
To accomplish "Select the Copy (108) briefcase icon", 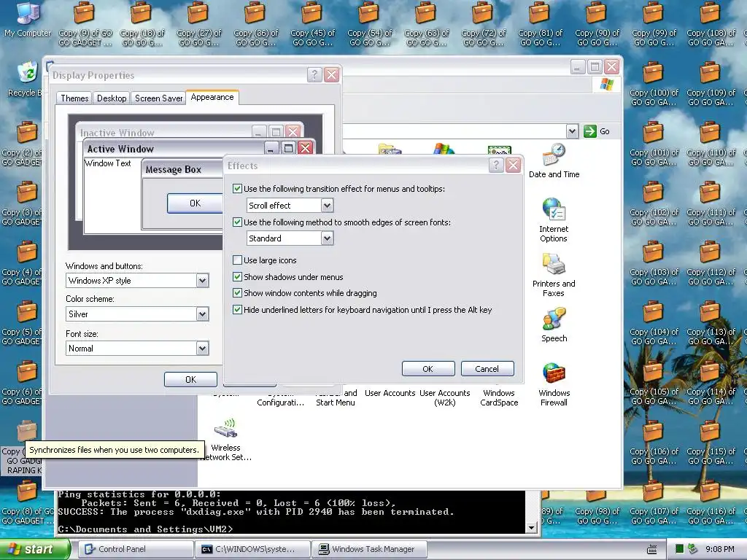I will point(711,24).
